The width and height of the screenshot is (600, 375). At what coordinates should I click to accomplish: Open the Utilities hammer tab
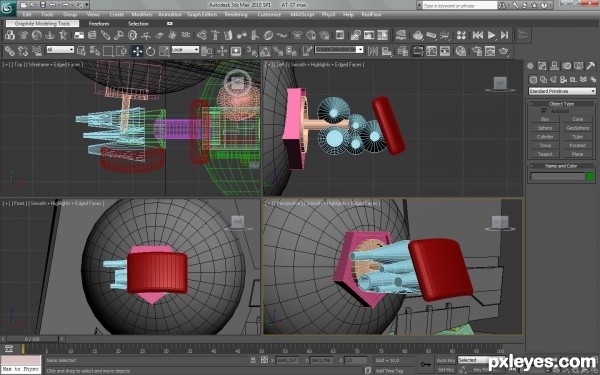(590, 66)
